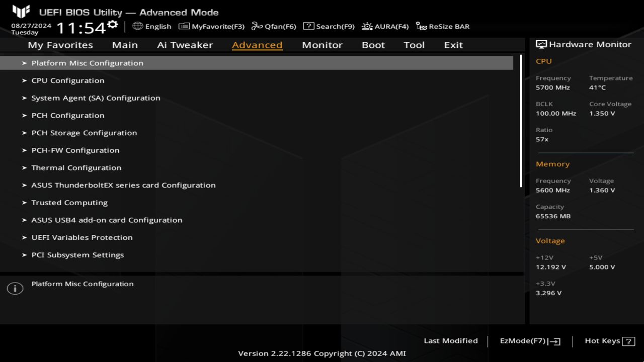This screenshot has height=362, width=644.
Task: Click the info icon in the help panel
Action: (15, 289)
